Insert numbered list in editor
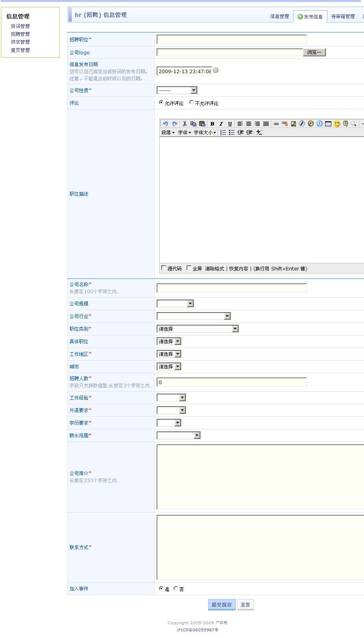The height and width of the screenshot is (638, 364). tap(223, 133)
